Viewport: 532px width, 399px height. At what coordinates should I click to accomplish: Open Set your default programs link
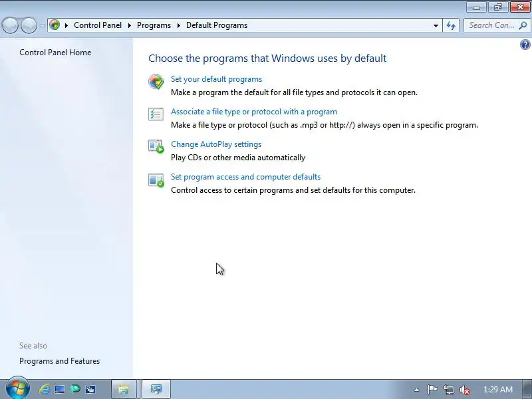217,79
